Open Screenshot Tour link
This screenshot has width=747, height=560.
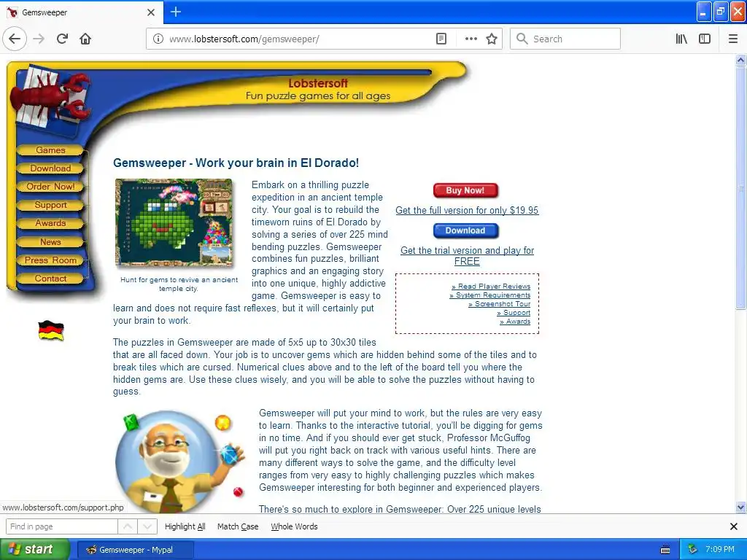pyautogui.click(x=499, y=304)
